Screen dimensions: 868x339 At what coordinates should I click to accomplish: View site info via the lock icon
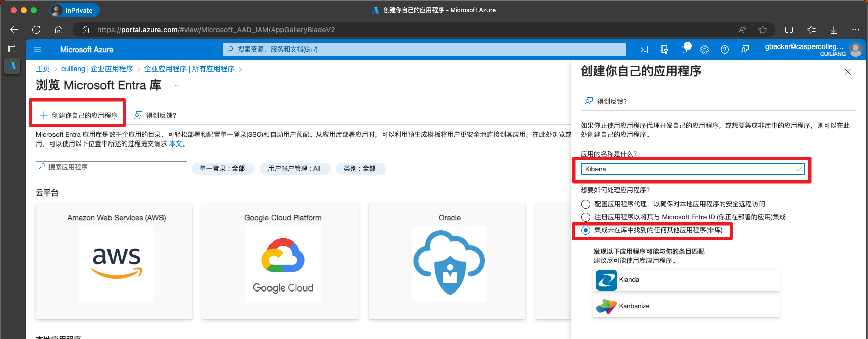tap(86, 30)
